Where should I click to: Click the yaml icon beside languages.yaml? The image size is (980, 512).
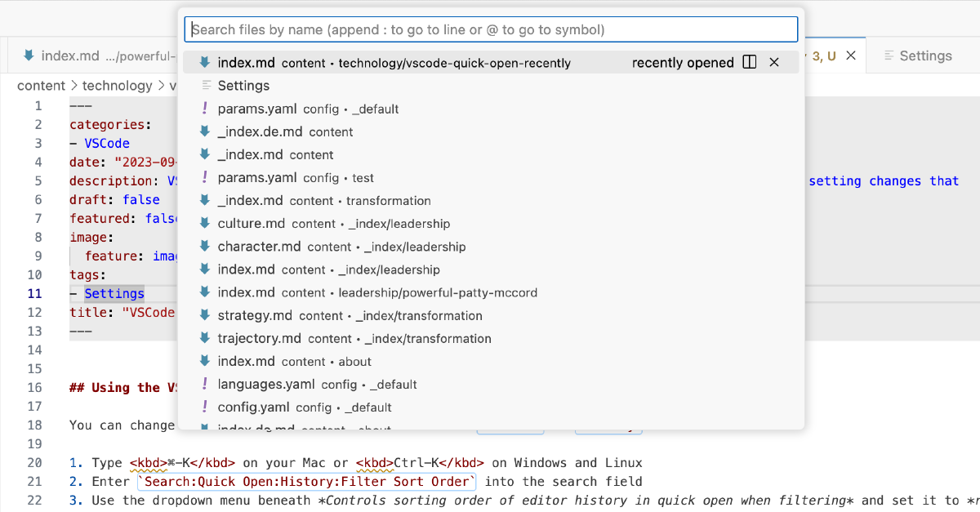204,384
